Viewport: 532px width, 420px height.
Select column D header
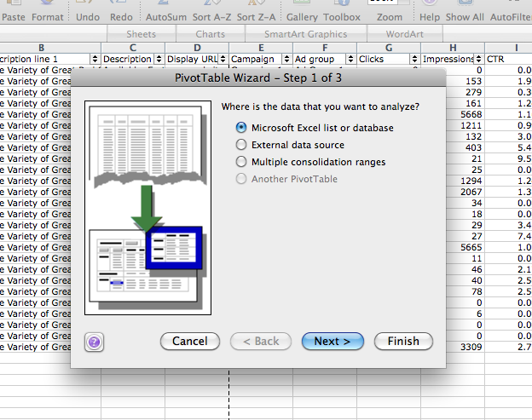[197, 48]
